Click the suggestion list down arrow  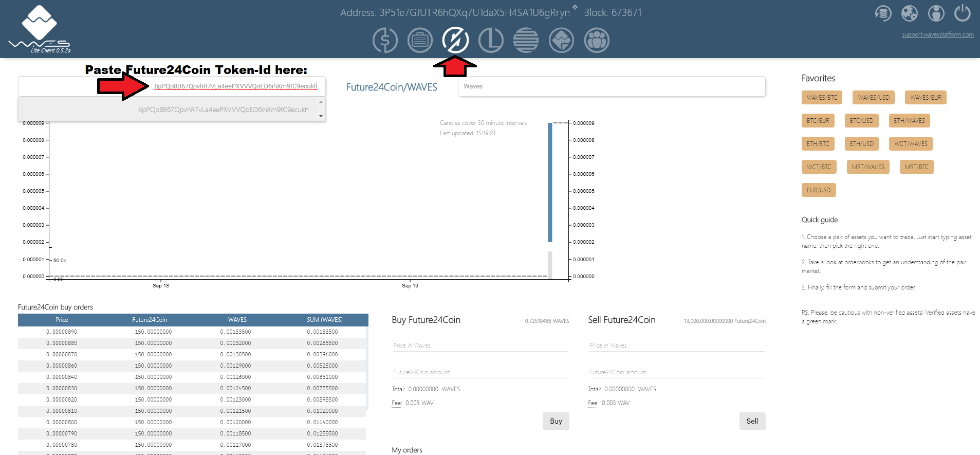click(321, 116)
